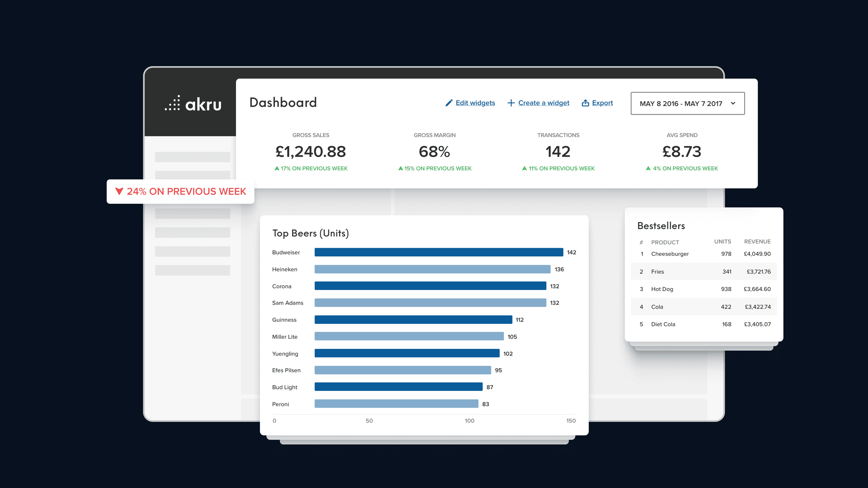Click the Export link
The image size is (868, 488).
click(602, 103)
